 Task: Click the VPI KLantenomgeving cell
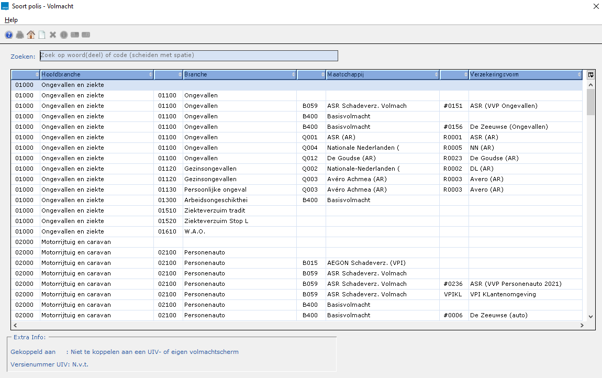pyautogui.click(x=525, y=294)
